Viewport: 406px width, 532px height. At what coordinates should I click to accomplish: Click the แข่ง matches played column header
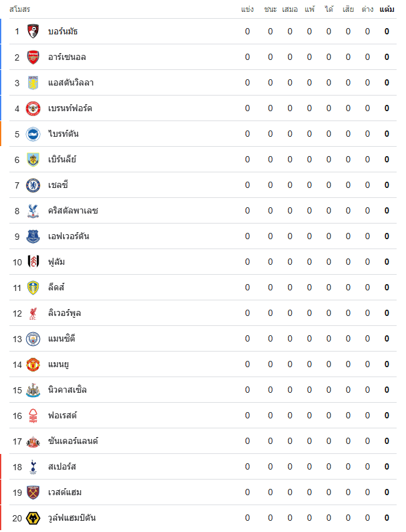coord(247,9)
